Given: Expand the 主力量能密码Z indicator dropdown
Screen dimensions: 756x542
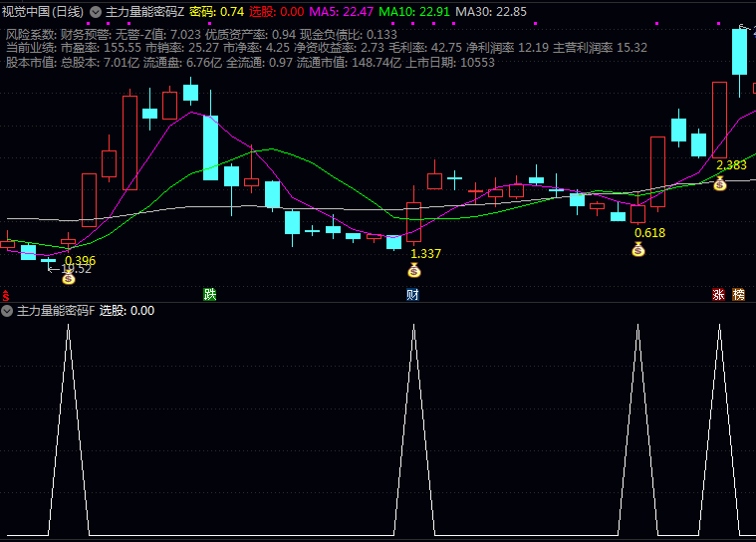Looking at the screenshot, I should (x=96, y=12).
